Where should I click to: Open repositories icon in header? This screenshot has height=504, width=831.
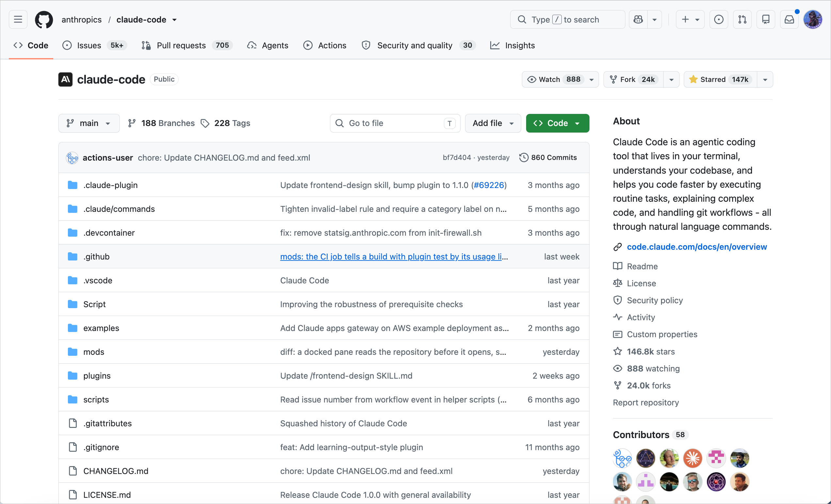(x=766, y=20)
